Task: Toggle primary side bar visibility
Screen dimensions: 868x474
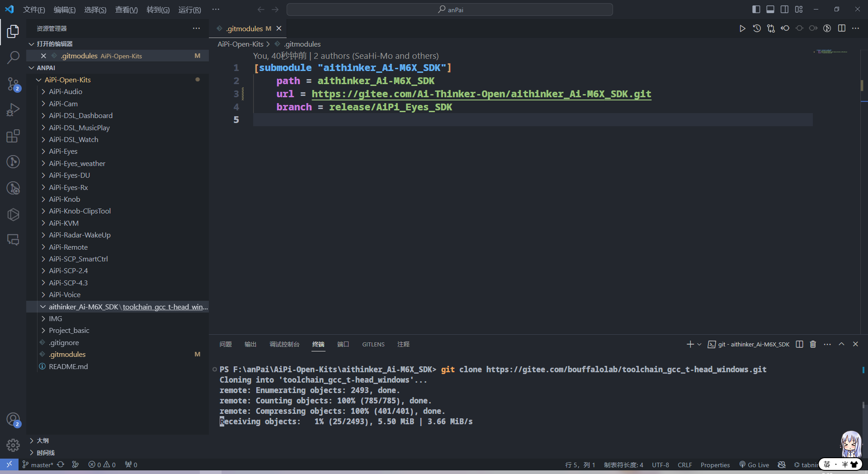Action: (756, 9)
